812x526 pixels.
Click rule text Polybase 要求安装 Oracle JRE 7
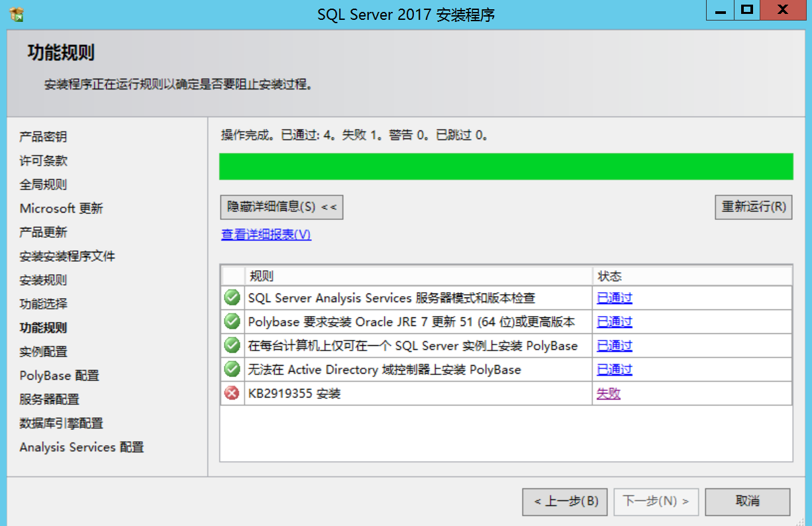(x=411, y=322)
